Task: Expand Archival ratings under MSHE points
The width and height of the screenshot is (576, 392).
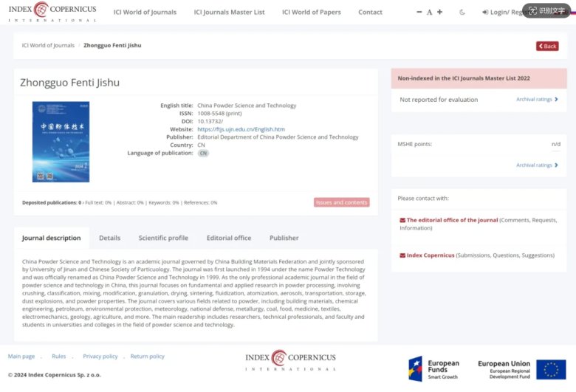Action: (x=537, y=165)
